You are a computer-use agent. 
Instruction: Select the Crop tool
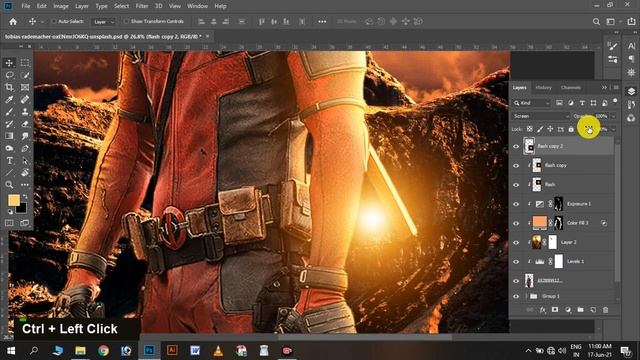coord(9,87)
